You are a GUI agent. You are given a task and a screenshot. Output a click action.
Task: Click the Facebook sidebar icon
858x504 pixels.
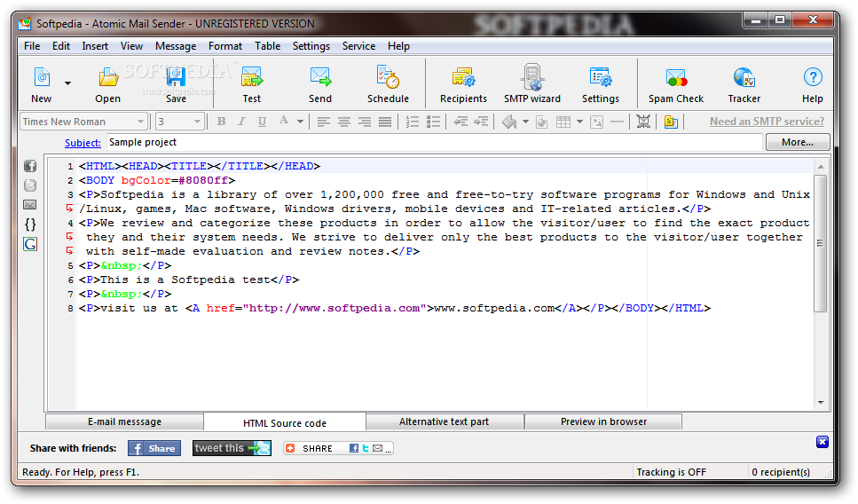click(30, 166)
